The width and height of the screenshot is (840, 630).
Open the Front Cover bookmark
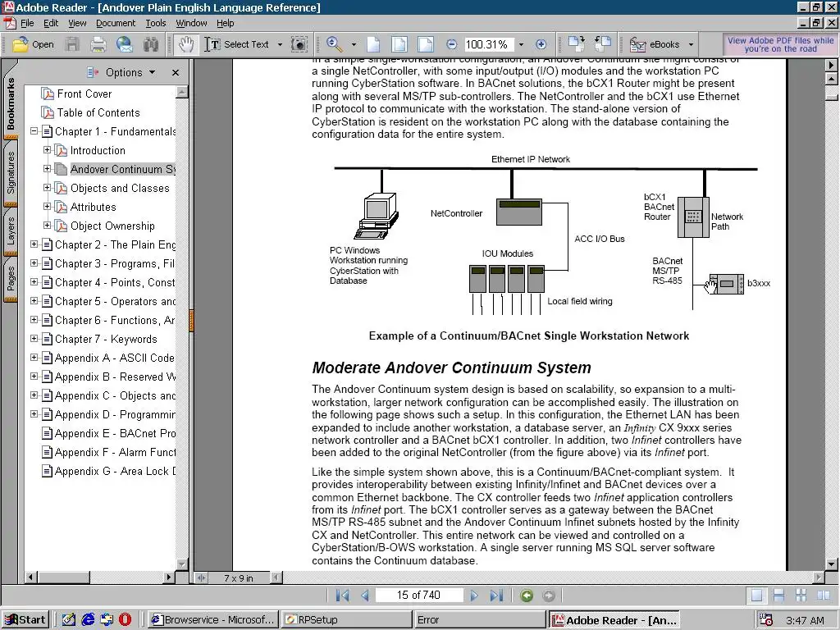[84, 94]
